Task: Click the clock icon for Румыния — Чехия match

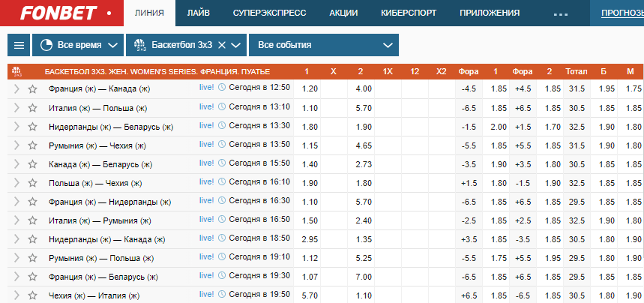Action: click(x=222, y=144)
